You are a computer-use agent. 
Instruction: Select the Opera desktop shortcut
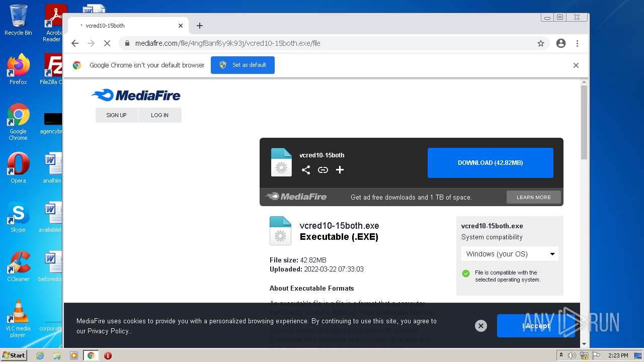coord(18,168)
